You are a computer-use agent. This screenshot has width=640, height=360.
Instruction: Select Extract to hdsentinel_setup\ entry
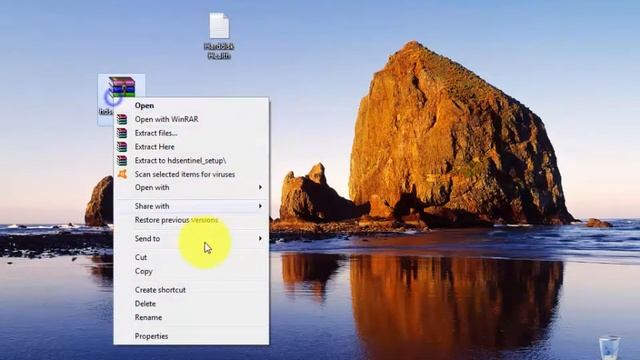191,160
